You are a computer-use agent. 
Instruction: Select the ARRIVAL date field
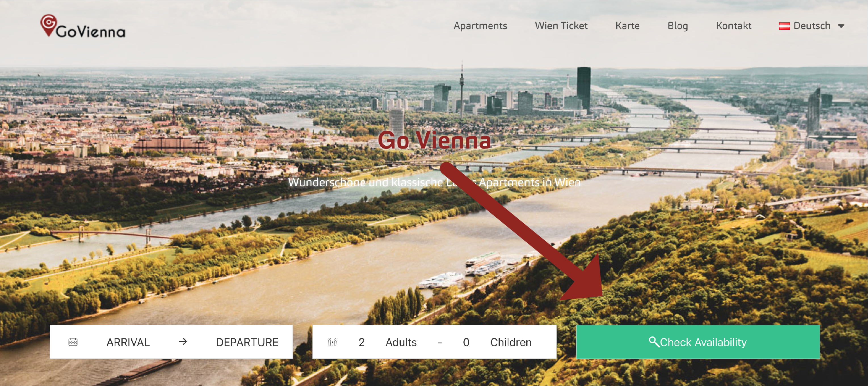click(x=128, y=342)
